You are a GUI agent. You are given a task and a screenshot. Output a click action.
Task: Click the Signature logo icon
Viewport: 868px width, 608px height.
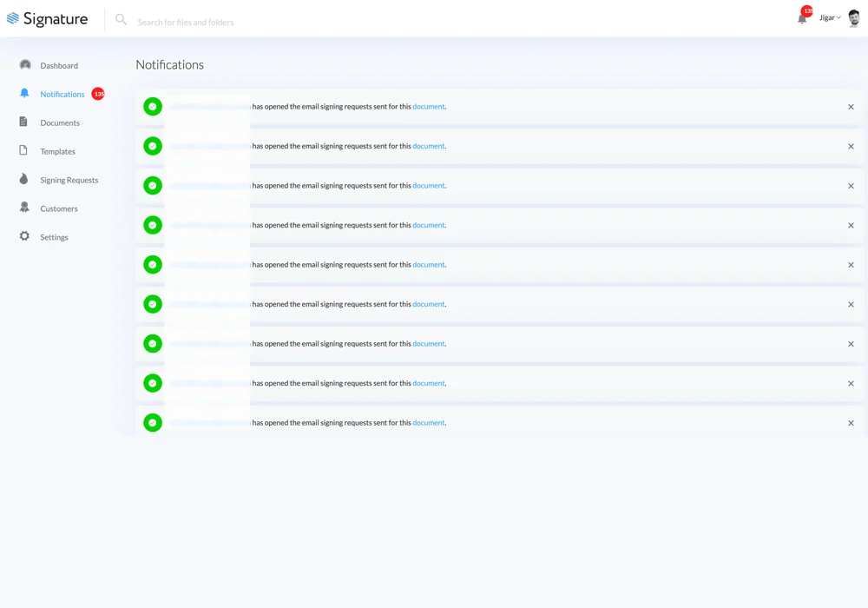(x=11, y=18)
